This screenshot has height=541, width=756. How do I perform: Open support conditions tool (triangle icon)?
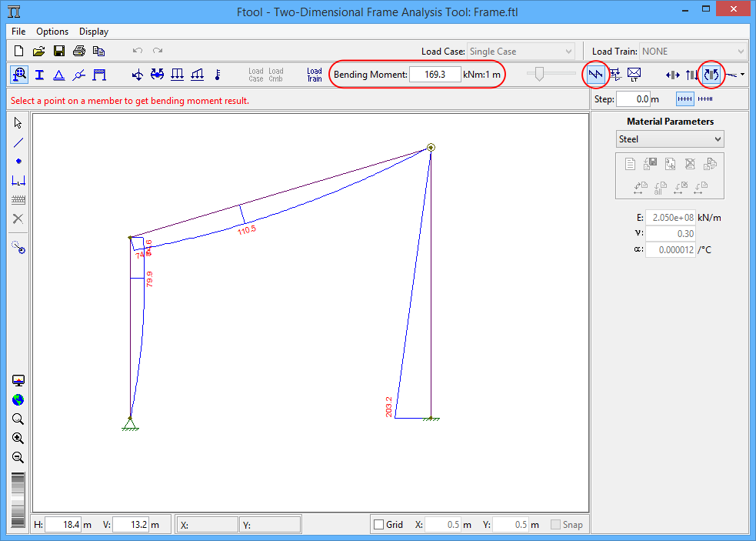coord(58,75)
